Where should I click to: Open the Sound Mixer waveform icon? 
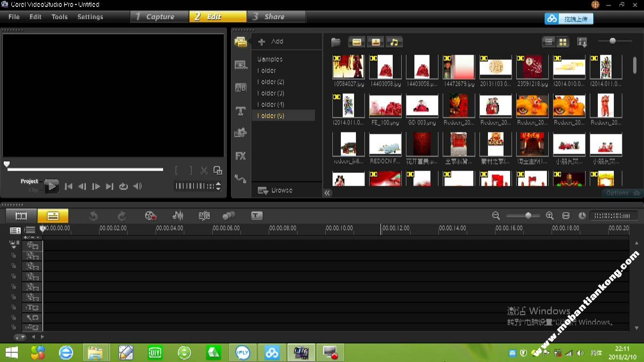coord(178,216)
